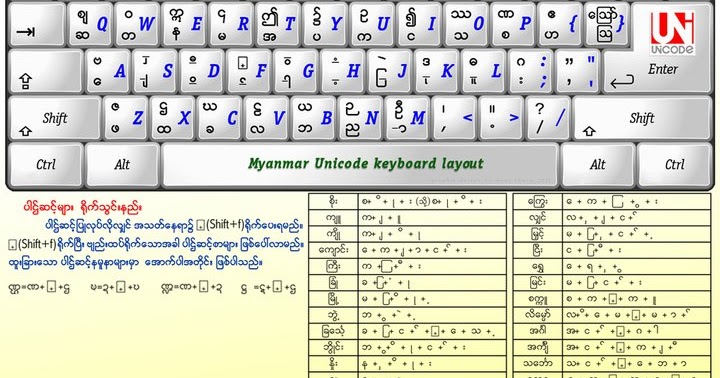Click the S key
The width and height of the screenshot is (720, 378).
[155, 72]
